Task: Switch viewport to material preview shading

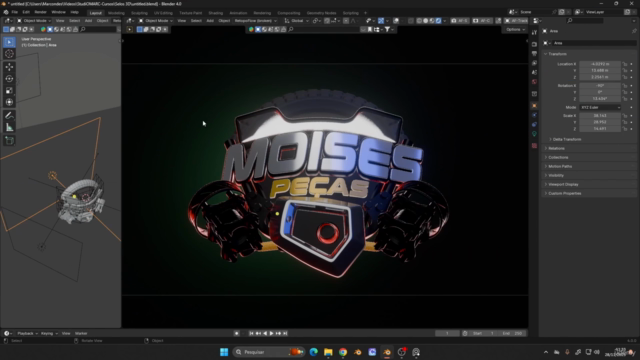Action: [432, 20]
